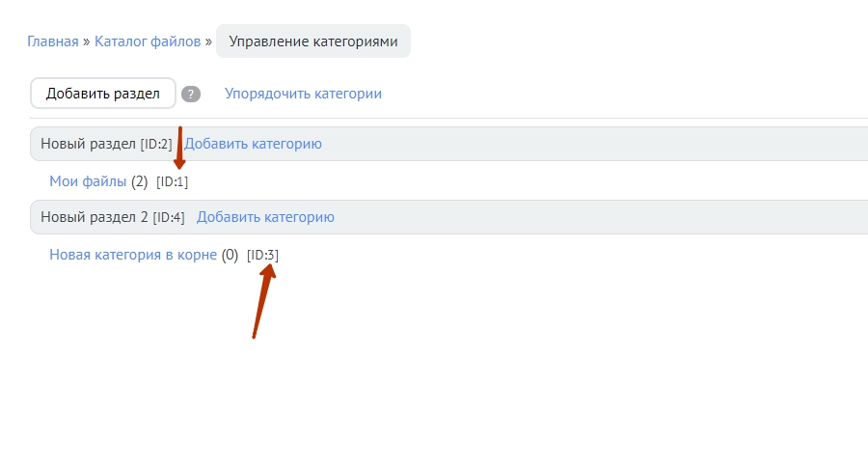Click the [ID:3] category label
The width and height of the screenshot is (868, 466).
click(262, 255)
